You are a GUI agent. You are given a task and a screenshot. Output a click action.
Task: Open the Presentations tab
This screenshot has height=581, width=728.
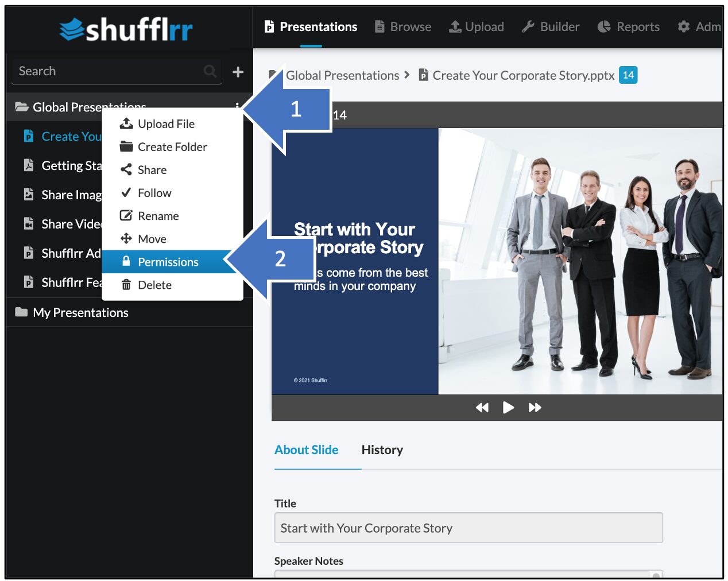(311, 26)
